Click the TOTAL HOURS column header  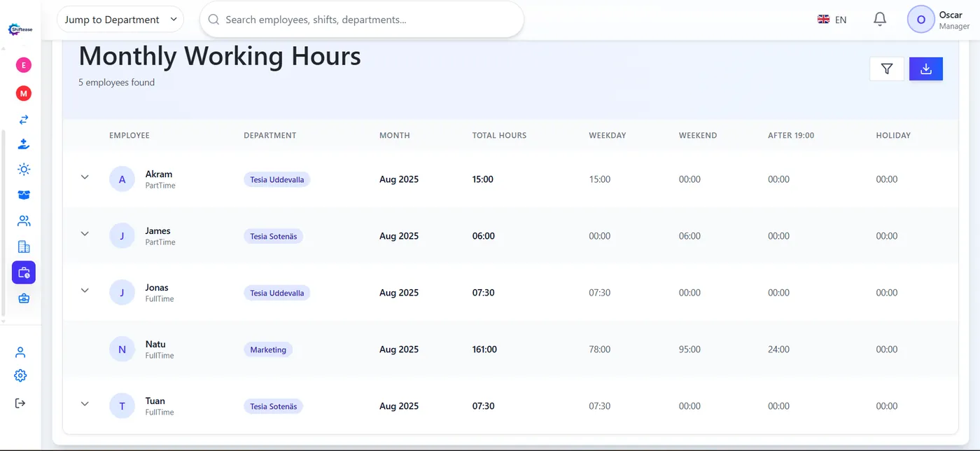(x=499, y=135)
